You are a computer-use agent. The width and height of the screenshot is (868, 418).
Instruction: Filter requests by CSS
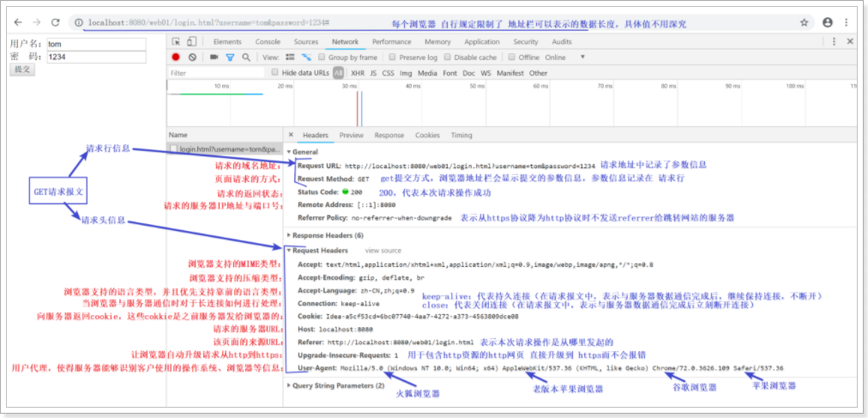389,72
